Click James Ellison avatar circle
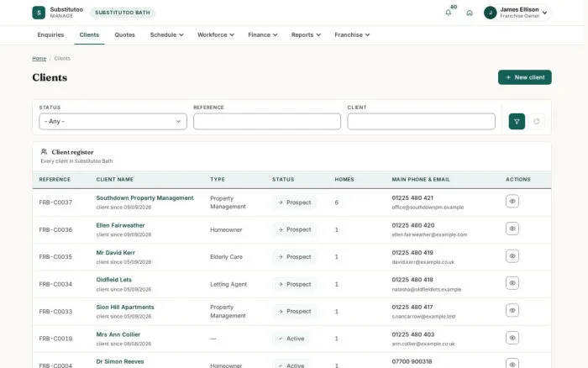Screen dimensions: 588x368 (x=490, y=13)
